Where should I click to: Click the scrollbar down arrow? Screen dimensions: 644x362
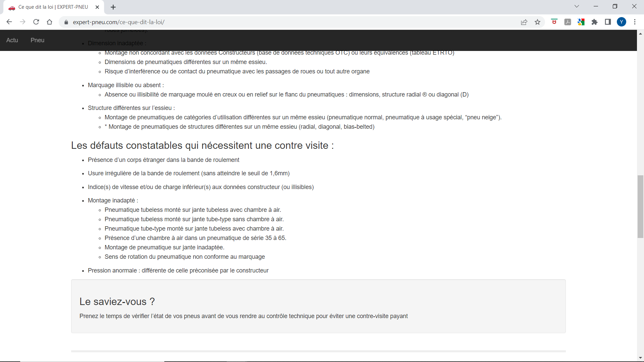[640, 358]
